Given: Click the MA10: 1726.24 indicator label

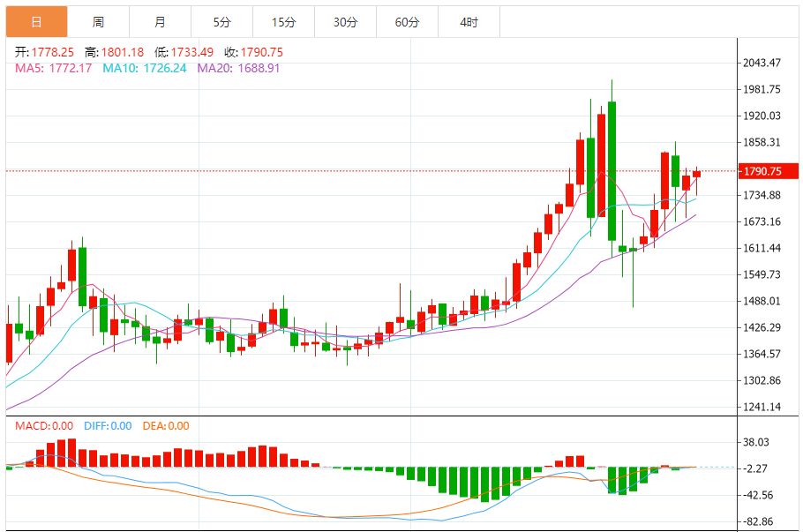Looking at the screenshot, I should tap(145, 68).
